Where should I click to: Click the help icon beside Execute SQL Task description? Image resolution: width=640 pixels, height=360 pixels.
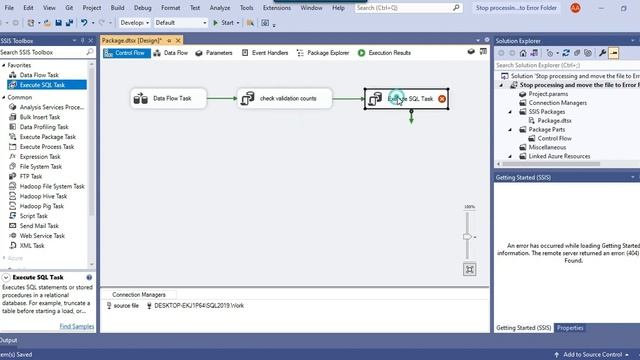pos(89,278)
